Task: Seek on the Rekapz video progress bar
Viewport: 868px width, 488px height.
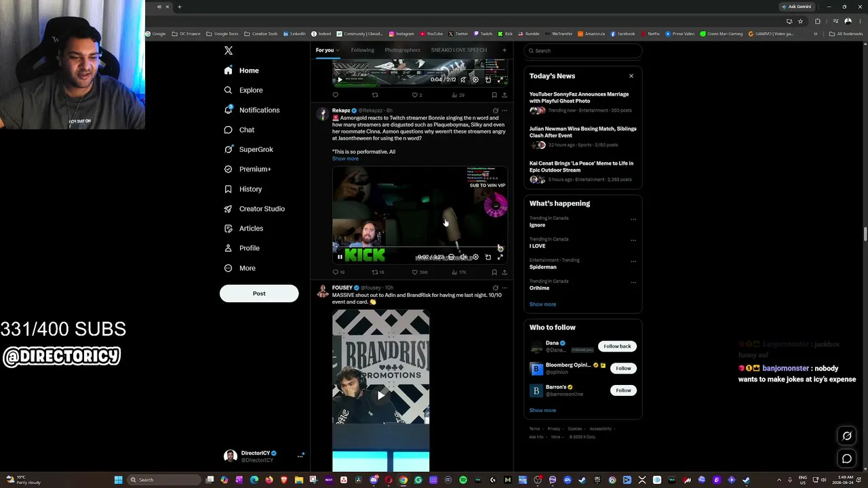Action: (x=419, y=248)
